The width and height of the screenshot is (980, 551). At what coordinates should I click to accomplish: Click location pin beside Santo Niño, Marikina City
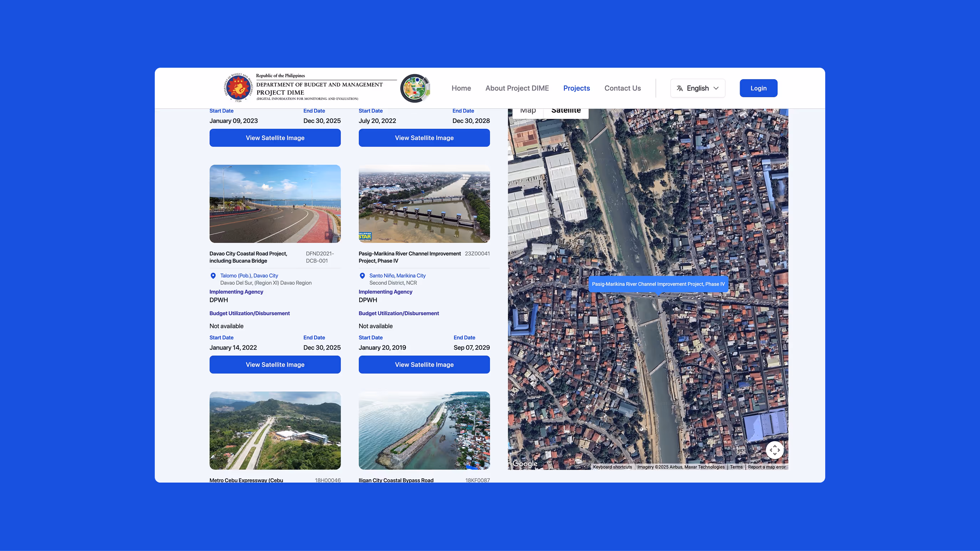tap(362, 276)
